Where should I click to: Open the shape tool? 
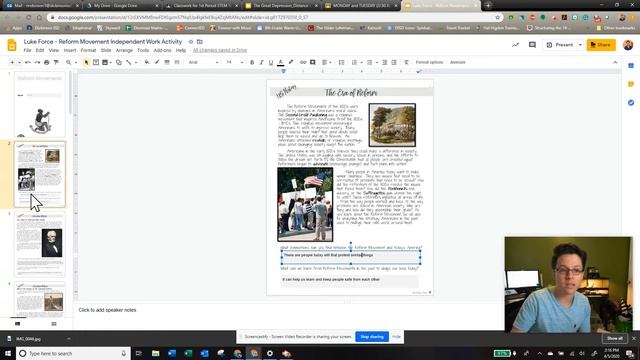(x=119, y=62)
